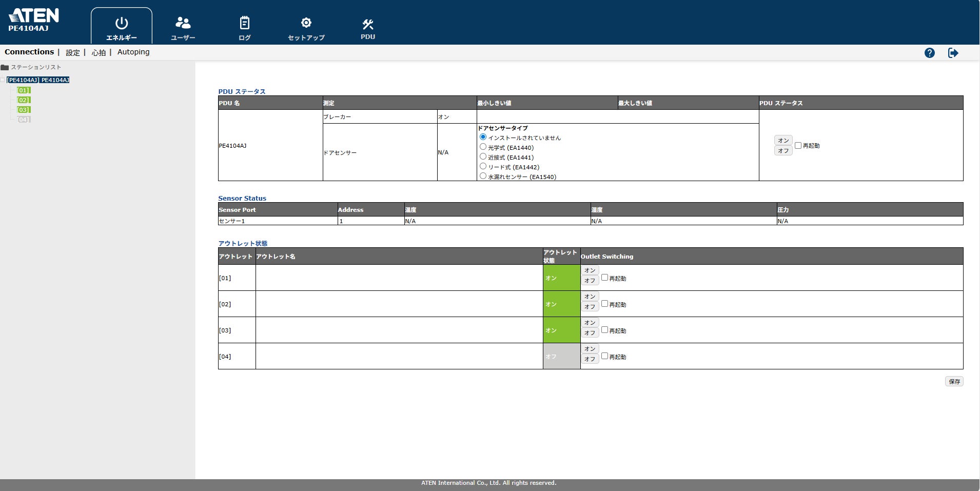The width and height of the screenshot is (980, 491).
Task: Select outlet [04] in station tree
Action: [24, 120]
